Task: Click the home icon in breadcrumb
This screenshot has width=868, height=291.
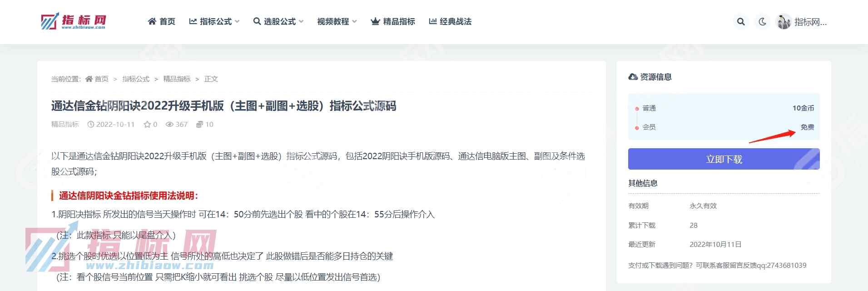Action: (89, 79)
